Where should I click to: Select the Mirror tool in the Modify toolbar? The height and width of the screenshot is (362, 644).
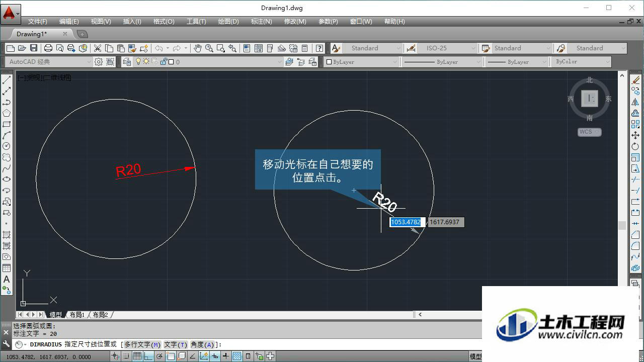635,102
